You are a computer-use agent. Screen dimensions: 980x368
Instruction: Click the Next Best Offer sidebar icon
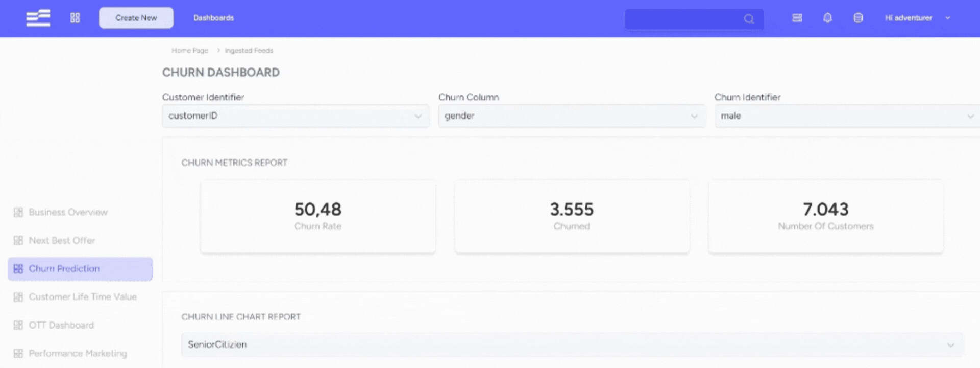(x=18, y=240)
